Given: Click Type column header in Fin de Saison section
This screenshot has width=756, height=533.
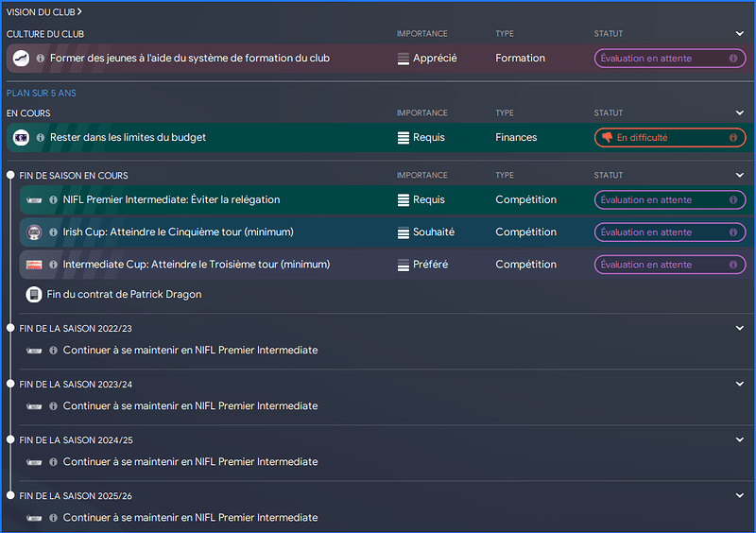Looking at the screenshot, I should (505, 175).
